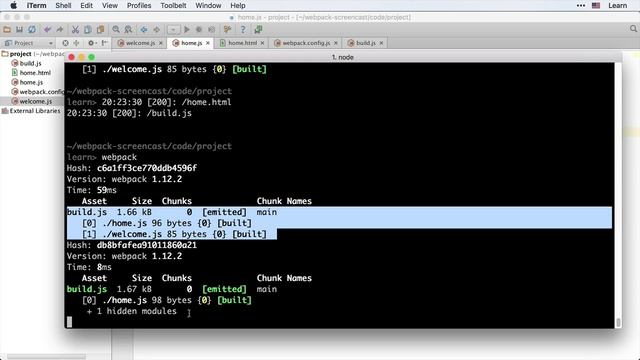The height and width of the screenshot is (360, 640).
Task: Open the Edit menu
Action: pos(87,5)
